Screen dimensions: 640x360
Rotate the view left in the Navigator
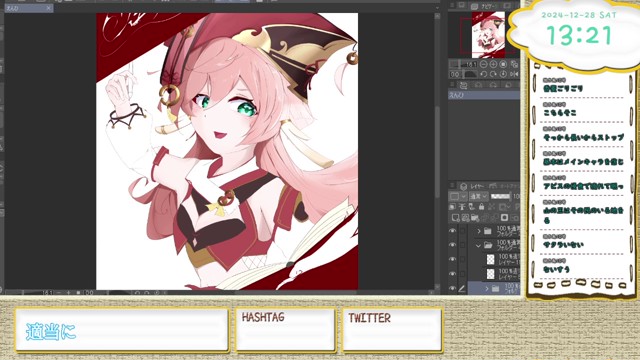tap(484, 74)
